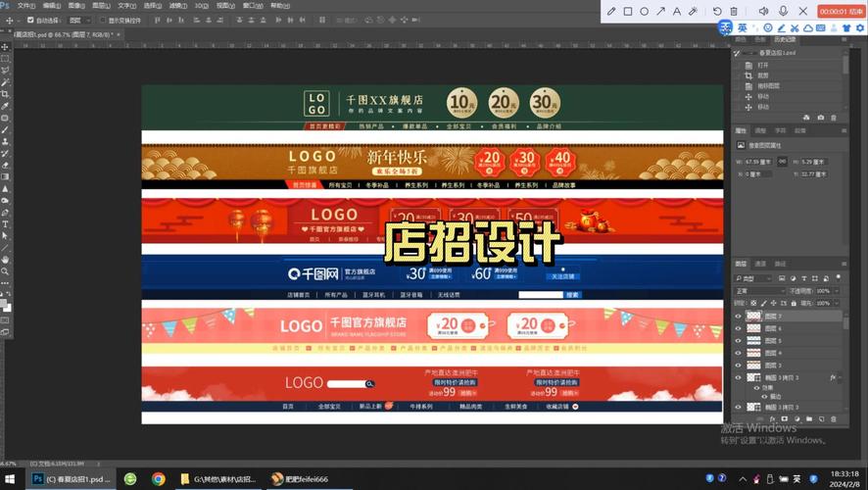Hide layer 图层 3 with eye icon

click(738, 366)
